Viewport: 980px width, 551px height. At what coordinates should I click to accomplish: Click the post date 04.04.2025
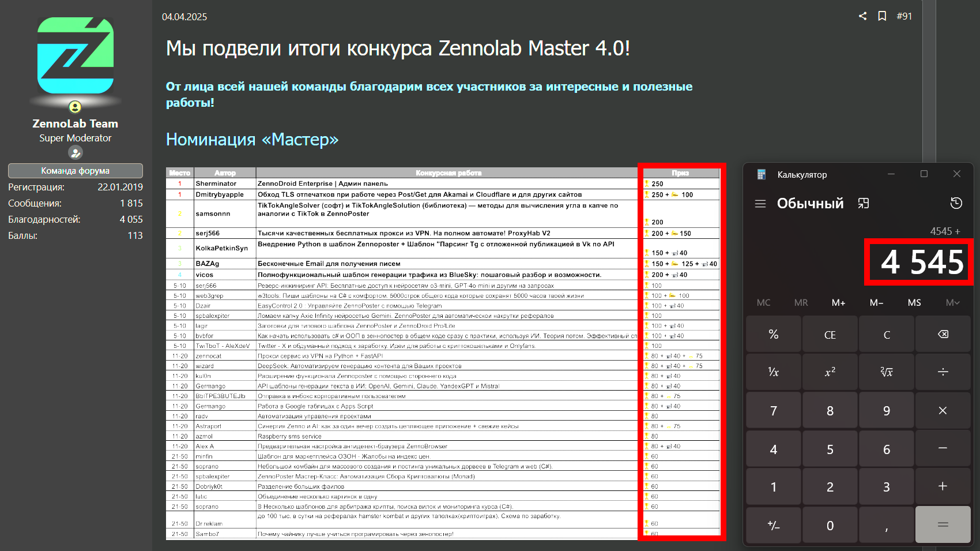[x=184, y=17]
